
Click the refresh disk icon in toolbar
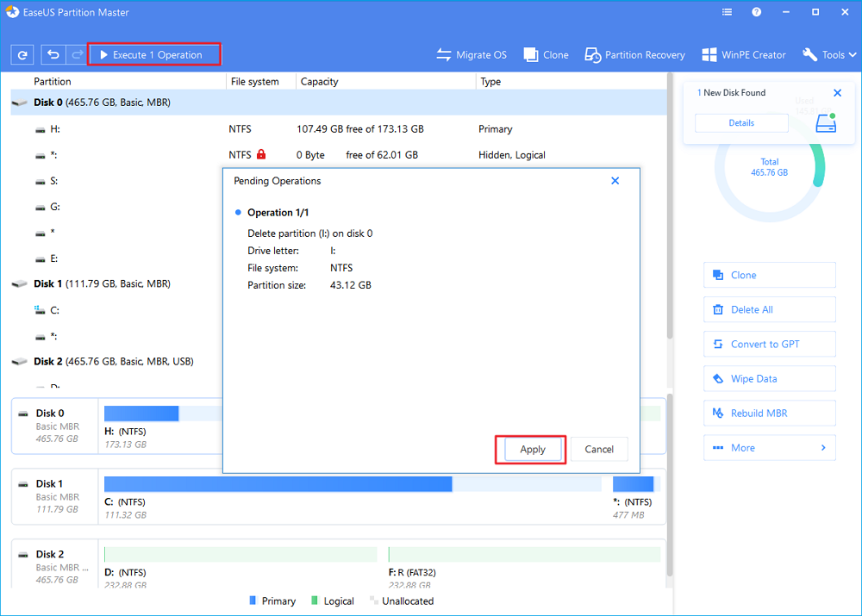point(22,55)
